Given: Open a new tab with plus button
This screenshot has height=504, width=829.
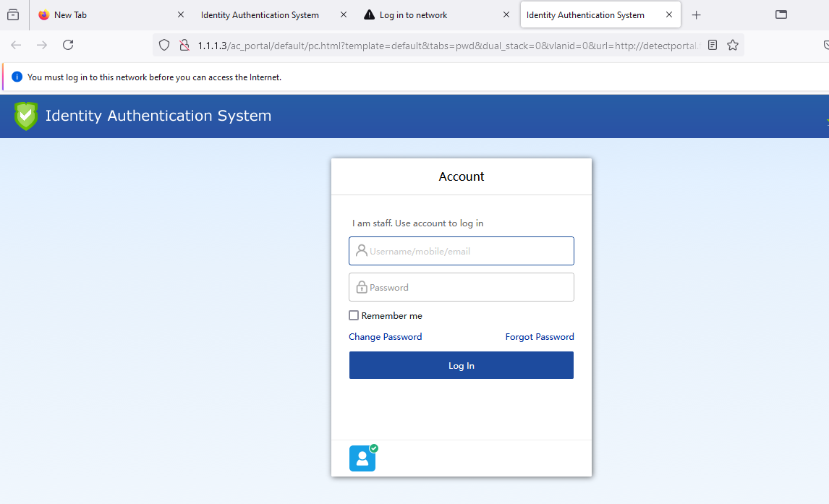Looking at the screenshot, I should coord(697,14).
